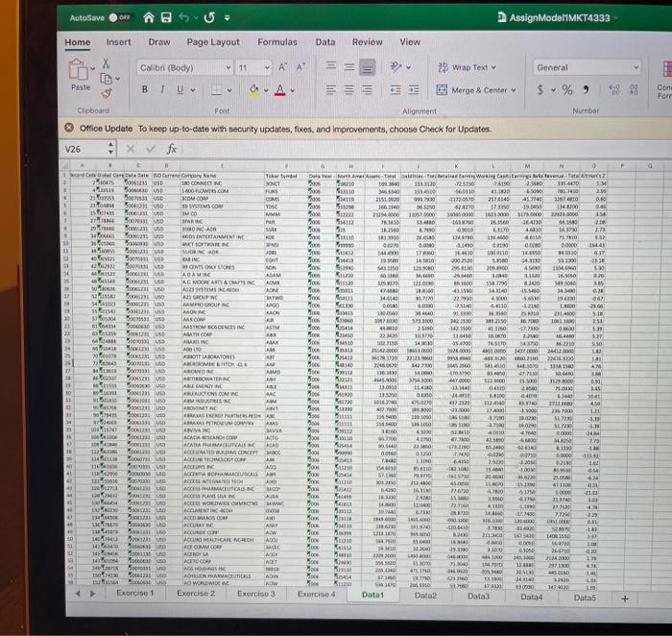Screen dimensions: 672x636
Task: Click the Increase Font Size icon
Action: click(x=282, y=67)
